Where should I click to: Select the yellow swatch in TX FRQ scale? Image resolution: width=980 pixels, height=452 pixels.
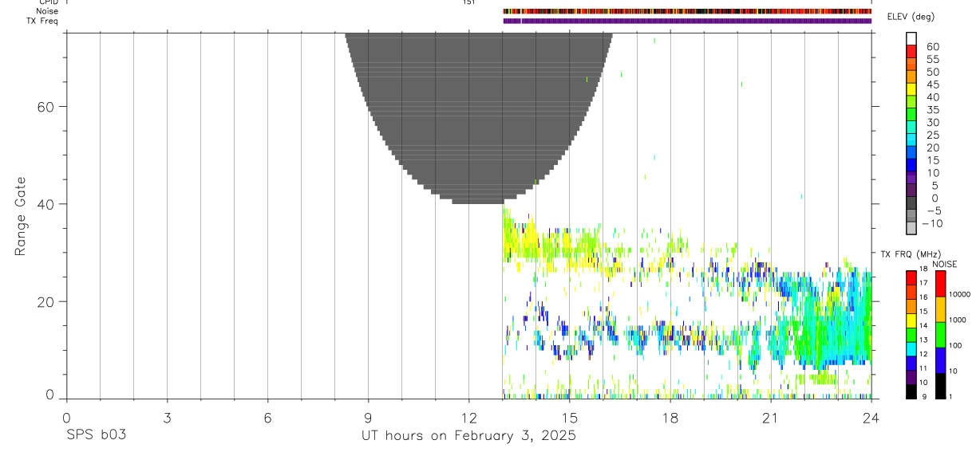(911, 320)
